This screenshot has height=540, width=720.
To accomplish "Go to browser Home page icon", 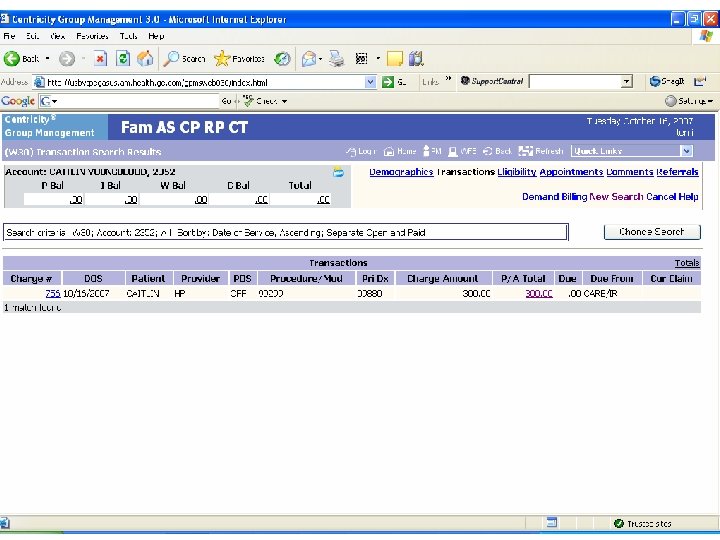I will (x=145, y=59).
